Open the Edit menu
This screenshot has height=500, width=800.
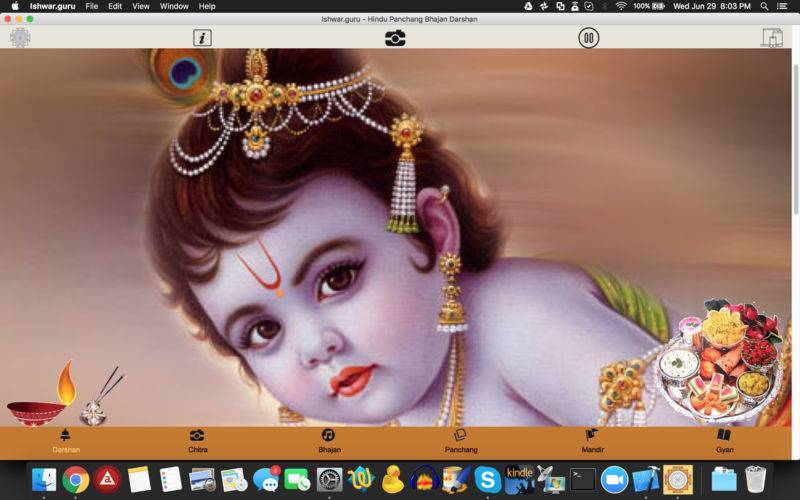(115, 6)
